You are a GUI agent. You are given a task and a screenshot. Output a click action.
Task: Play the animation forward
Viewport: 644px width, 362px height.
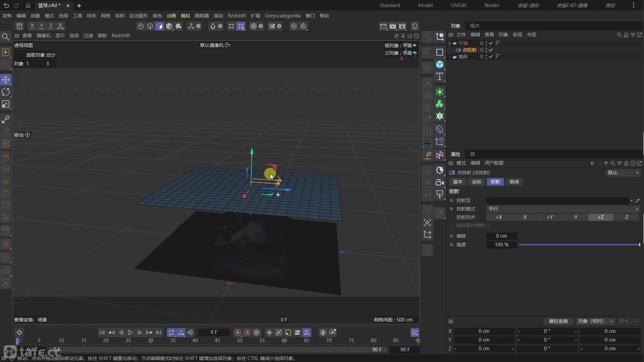[x=130, y=333]
